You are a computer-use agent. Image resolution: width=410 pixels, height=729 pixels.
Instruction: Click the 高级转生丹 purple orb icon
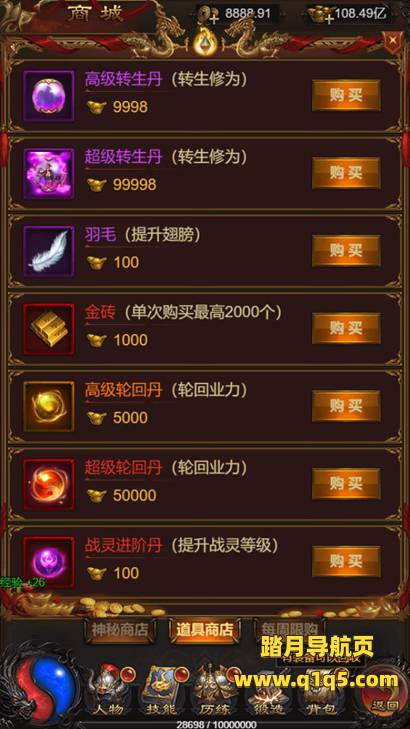49,96
